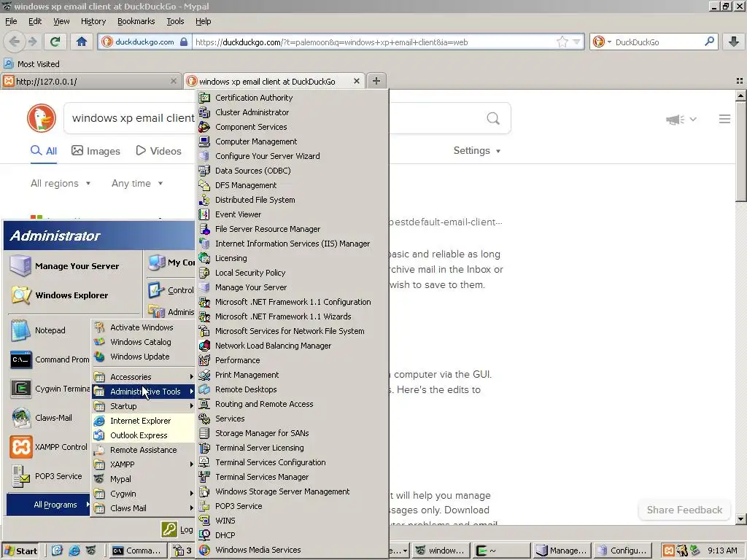Expand Accessories submenu
Image resolution: width=747 pixels, height=560 pixels.
(x=144, y=377)
